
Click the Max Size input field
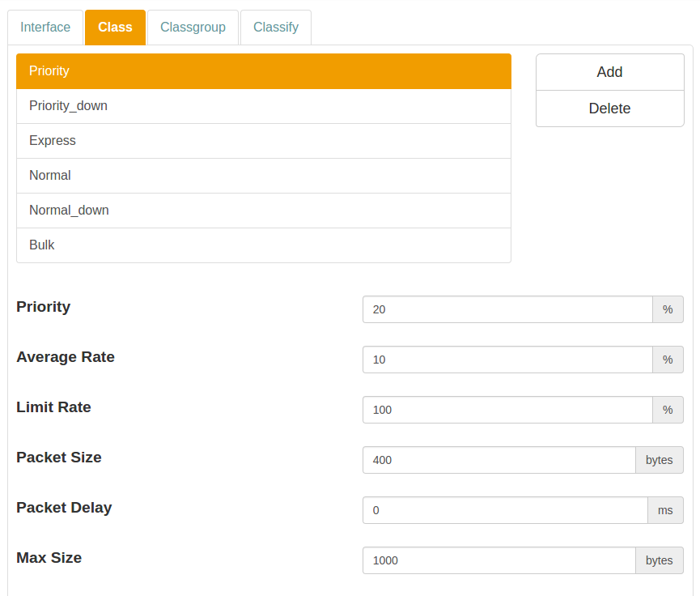point(498,560)
